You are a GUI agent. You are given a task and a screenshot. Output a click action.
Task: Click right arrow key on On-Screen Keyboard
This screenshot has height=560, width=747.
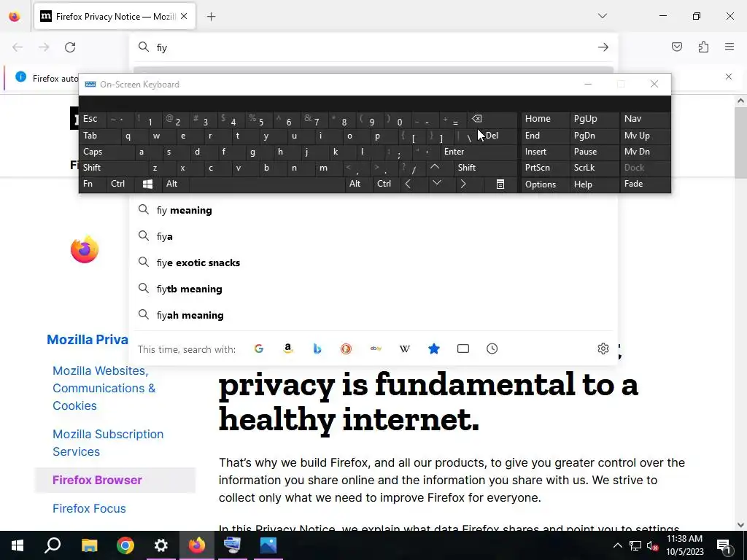click(x=462, y=184)
